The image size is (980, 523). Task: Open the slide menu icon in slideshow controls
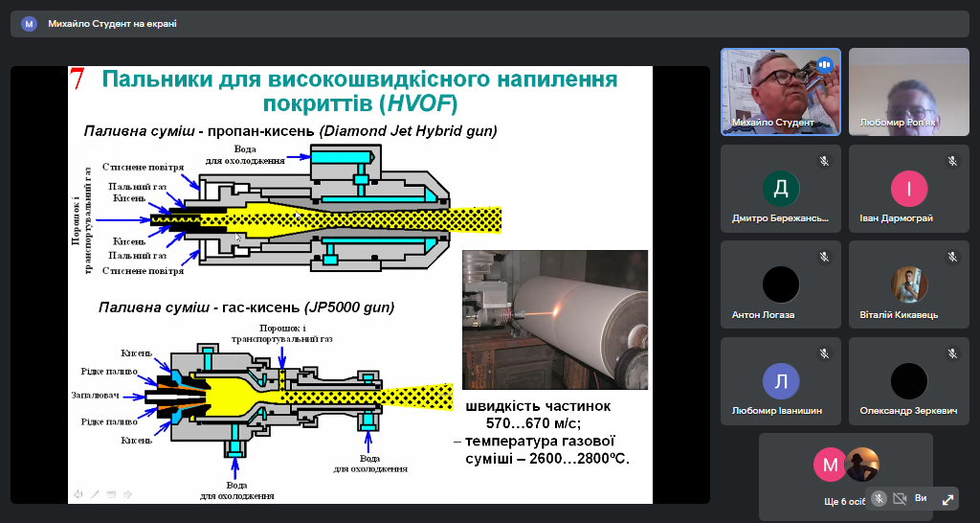[x=111, y=494]
